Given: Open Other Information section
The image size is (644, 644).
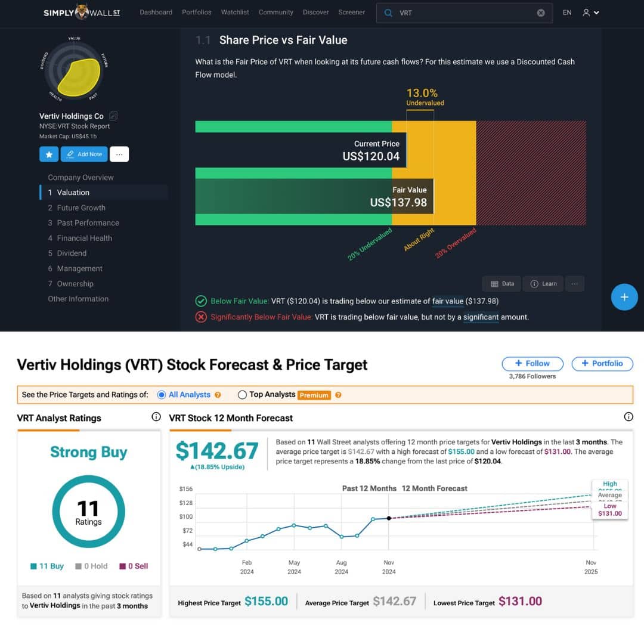Looking at the screenshot, I should 79,299.
